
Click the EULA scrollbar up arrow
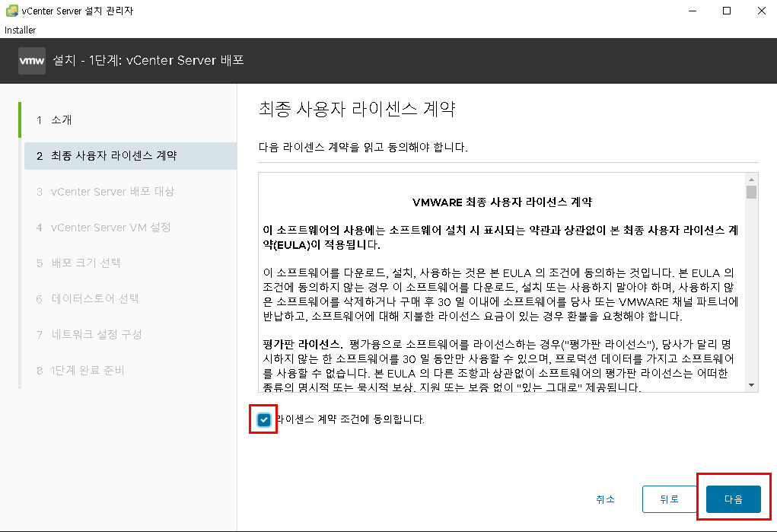point(752,180)
